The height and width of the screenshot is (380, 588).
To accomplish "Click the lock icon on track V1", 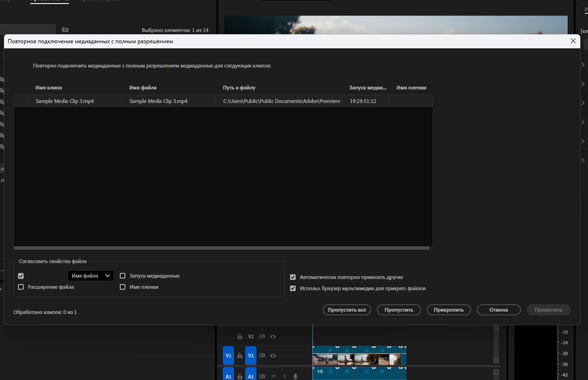I will pos(240,355).
